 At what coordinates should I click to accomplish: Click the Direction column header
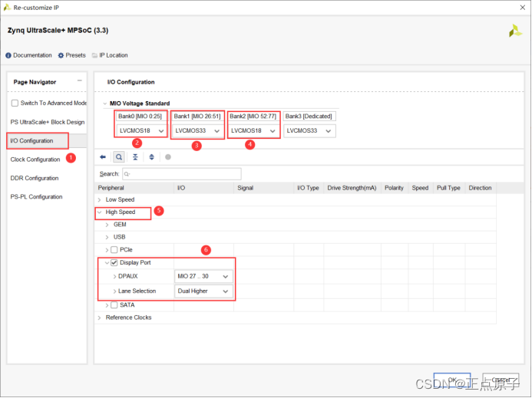(481, 188)
